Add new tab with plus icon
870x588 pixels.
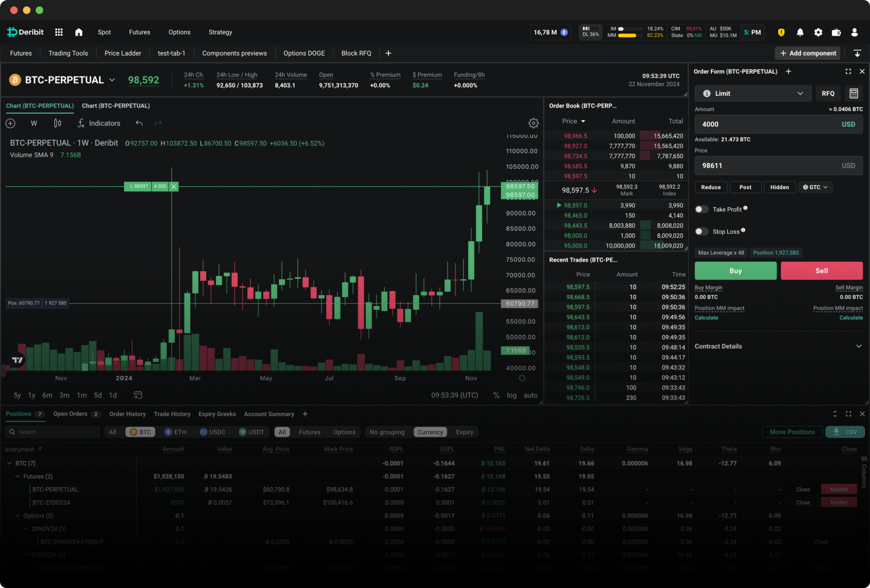[x=389, y=53]
